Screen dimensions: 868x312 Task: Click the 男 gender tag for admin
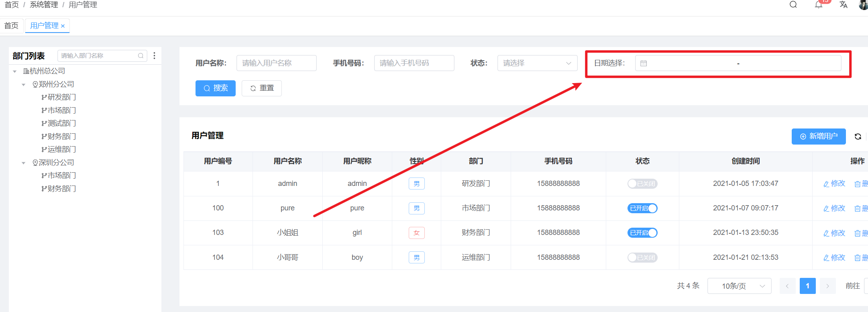(x=417, y=184)
